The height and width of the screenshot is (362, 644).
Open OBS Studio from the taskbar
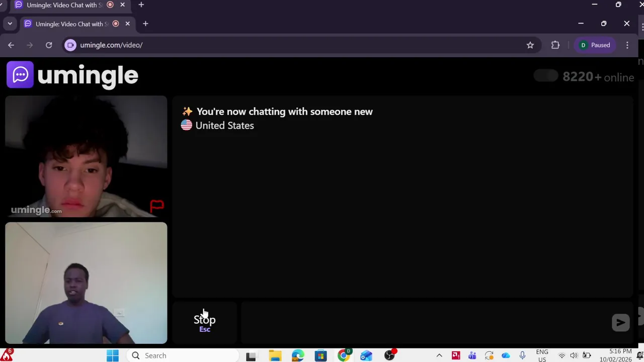tap(389, 356)
